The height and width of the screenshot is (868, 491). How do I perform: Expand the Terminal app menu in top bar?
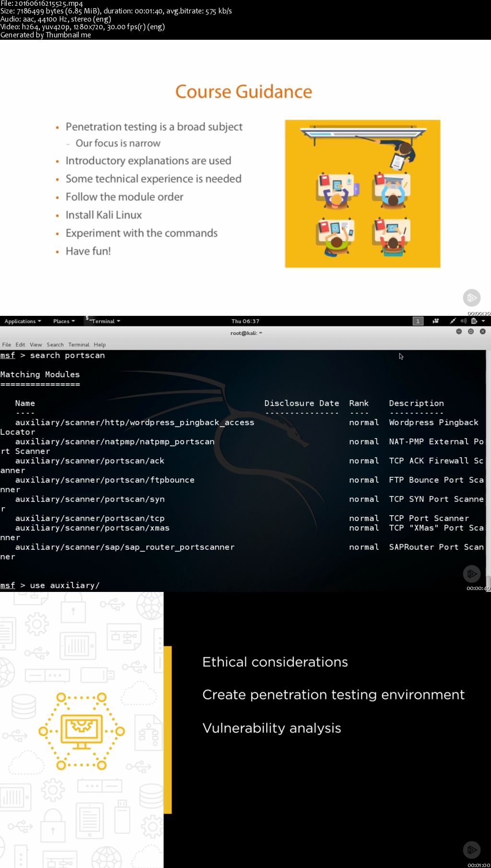coord(103,321)
